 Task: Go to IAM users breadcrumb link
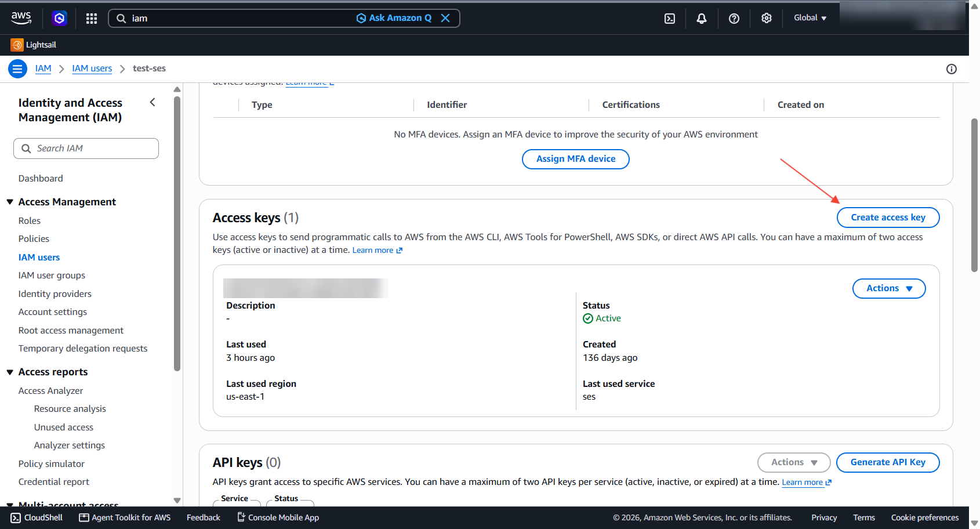click(x=92, y=68)
